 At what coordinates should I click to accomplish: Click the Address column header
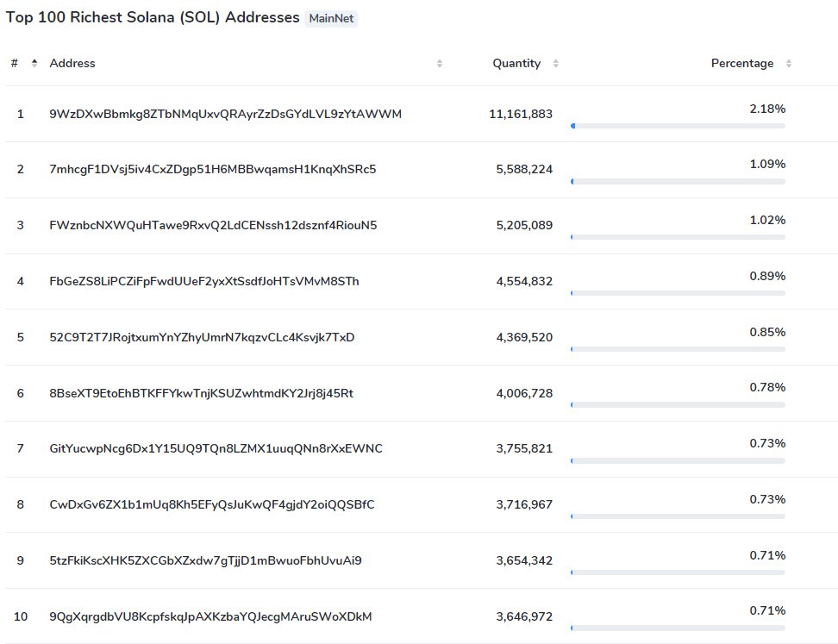pos(72,63)
